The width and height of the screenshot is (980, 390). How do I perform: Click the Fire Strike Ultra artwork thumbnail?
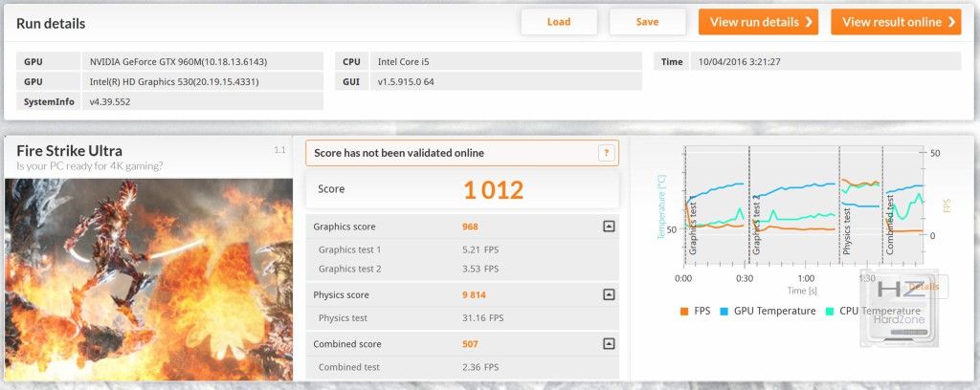pyautogui.click(x=148, y=279)
